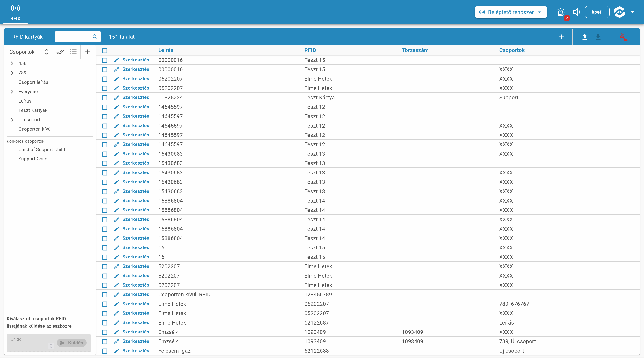Viewport: 644px width, 358px height.
Task: Click edit pencil for Emzsé 4 789, Új csoport
Action: [117, 341]
